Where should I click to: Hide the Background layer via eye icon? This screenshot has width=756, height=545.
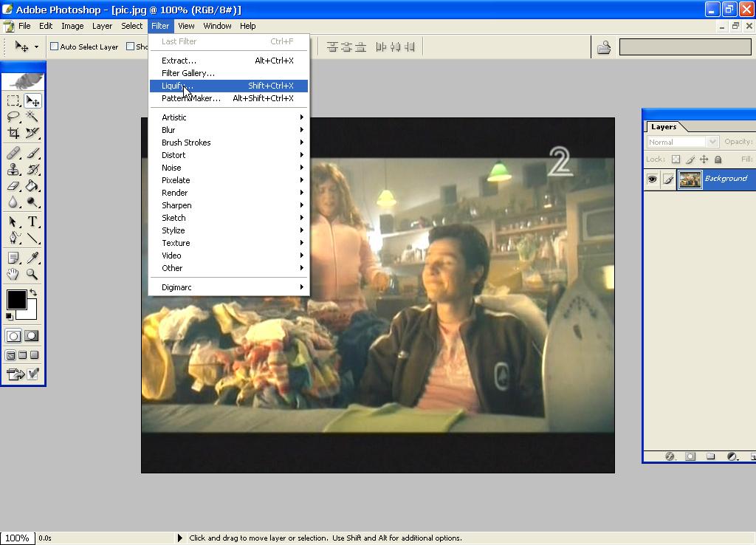652,179
